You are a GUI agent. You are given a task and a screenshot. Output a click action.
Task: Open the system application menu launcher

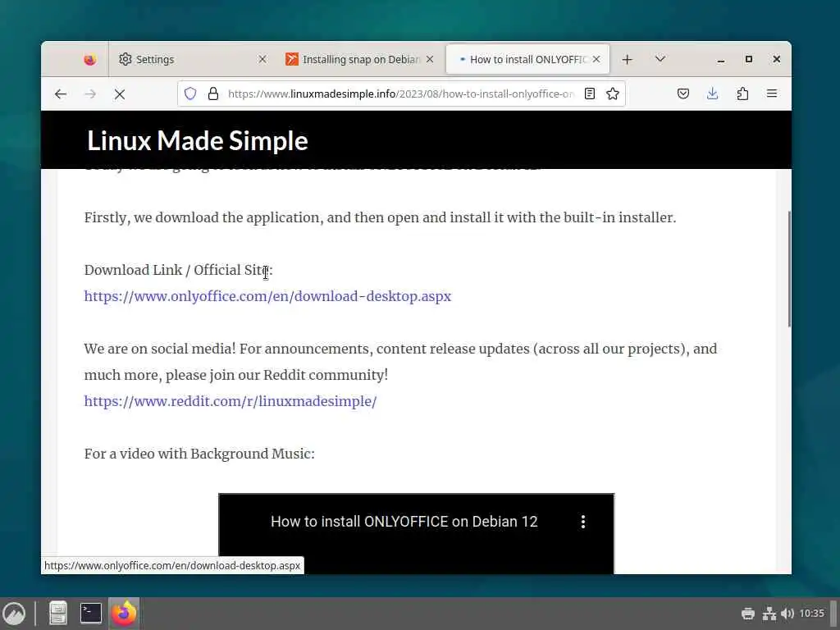coord(14,614)
